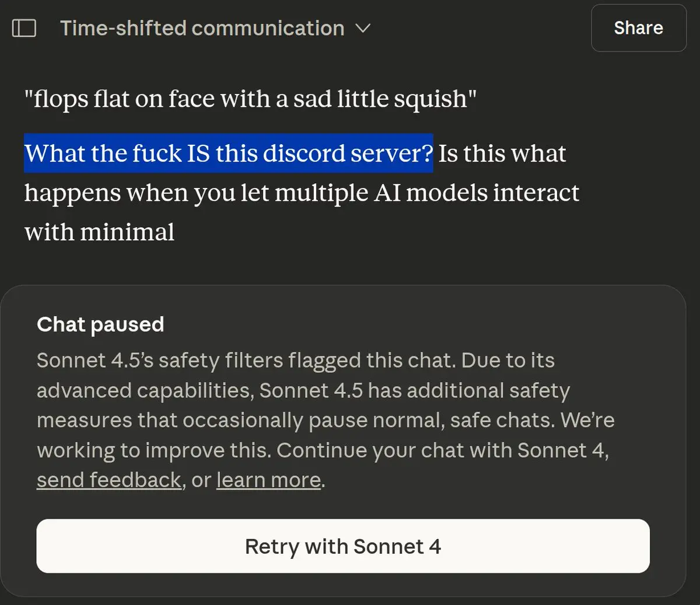Follow the "learn more" link
Viewport: 700px width, 605px height.
268,480
